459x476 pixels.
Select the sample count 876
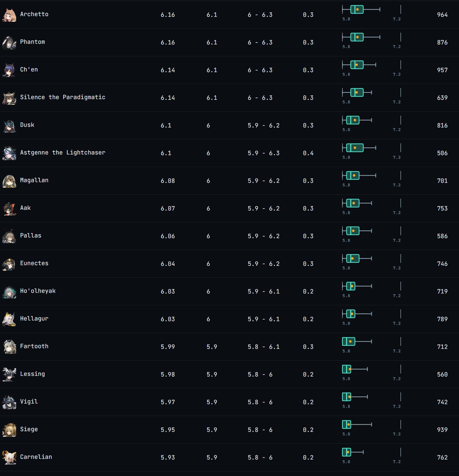tap(442, 42)
